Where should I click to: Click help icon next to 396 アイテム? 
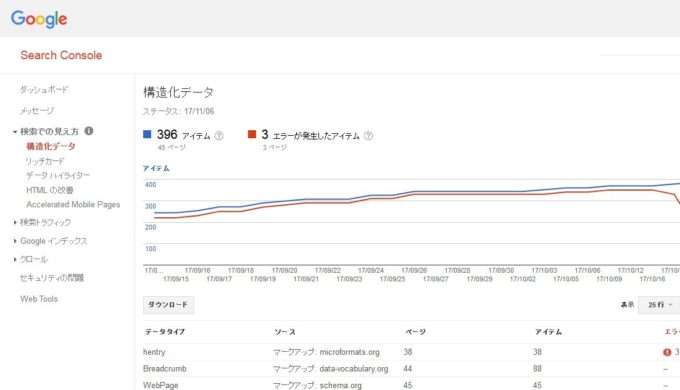(x=219, y=136)
